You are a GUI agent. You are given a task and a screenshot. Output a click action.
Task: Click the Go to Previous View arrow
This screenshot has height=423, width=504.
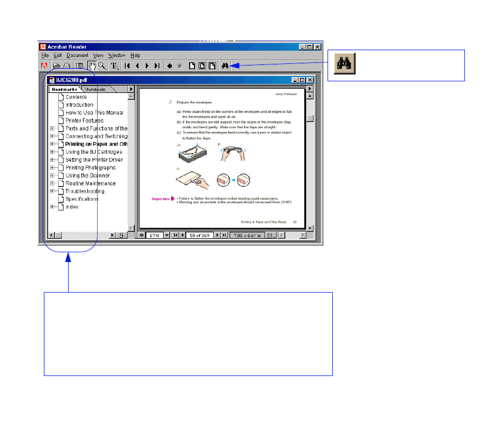tap(170, 66)
